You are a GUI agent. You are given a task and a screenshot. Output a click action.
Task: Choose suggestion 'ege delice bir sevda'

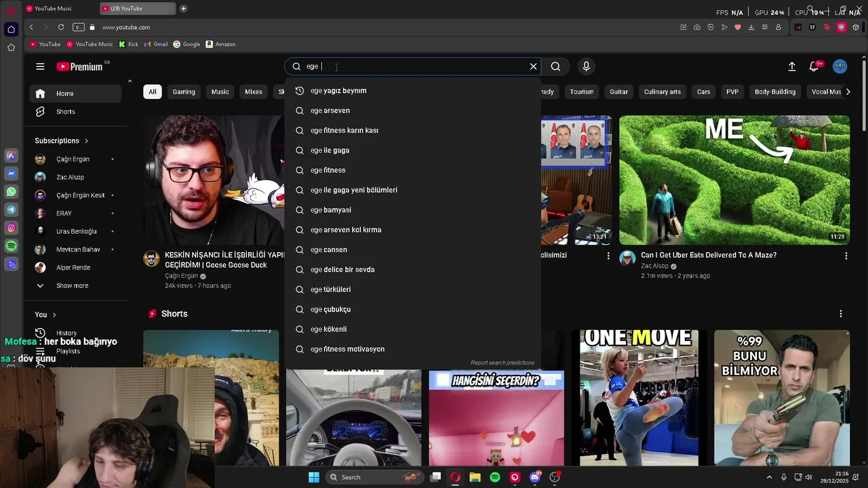tap(412, 270)
